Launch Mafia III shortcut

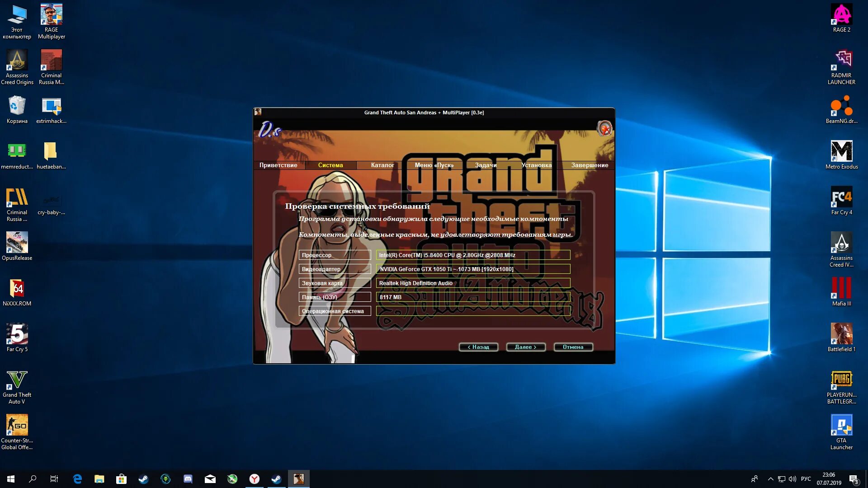(841, 292)
